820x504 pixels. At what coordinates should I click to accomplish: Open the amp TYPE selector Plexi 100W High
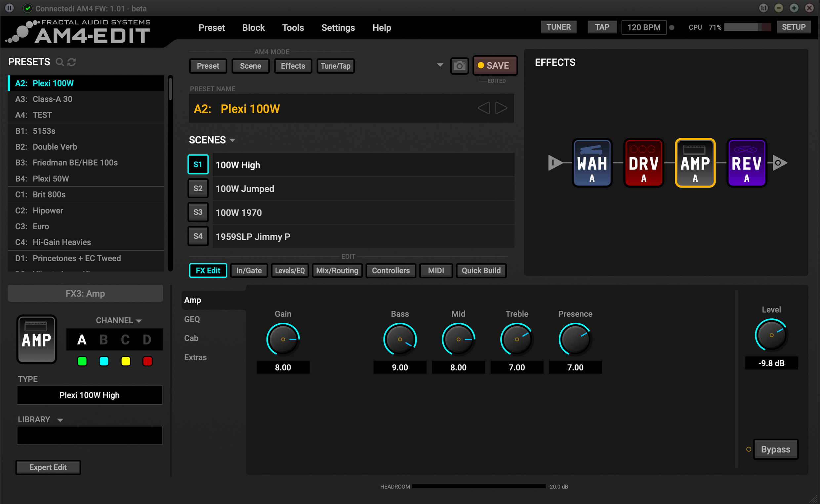[89, 395]
